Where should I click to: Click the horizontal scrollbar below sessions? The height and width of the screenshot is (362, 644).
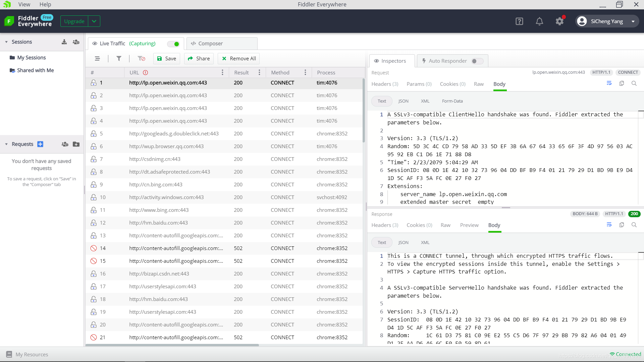(x=173, y=345)
